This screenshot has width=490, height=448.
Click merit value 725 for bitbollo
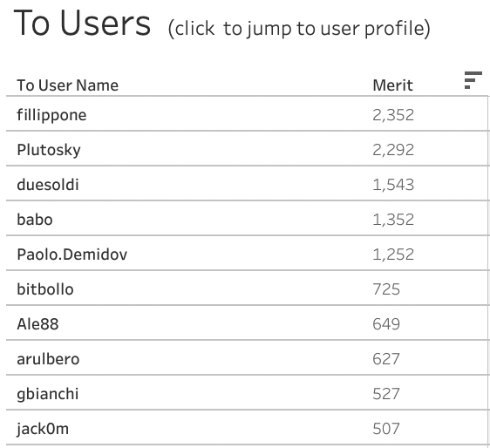[386, 289]
